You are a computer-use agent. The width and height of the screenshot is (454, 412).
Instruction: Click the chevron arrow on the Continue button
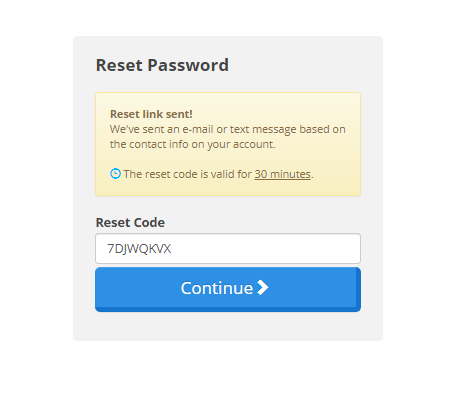click(263, 287)
